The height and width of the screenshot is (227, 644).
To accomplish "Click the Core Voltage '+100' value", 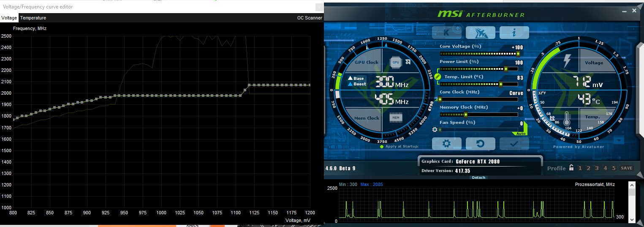I will pos(517,47).
